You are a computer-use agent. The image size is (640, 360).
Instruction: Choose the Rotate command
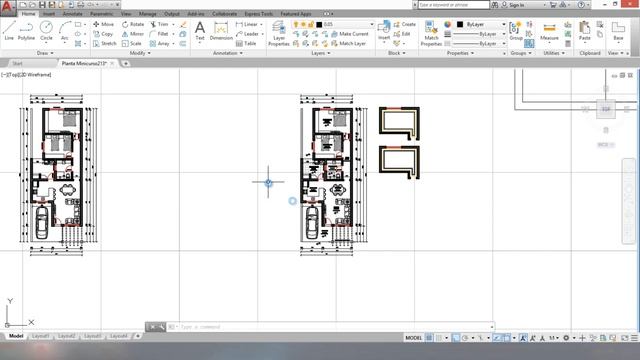pyautogui.click(x=133, y=24)
